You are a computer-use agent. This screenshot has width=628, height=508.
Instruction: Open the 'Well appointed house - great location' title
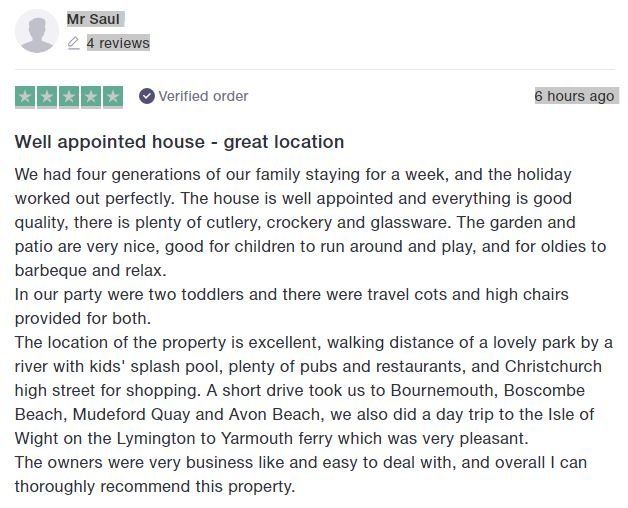tap(179, 142)
